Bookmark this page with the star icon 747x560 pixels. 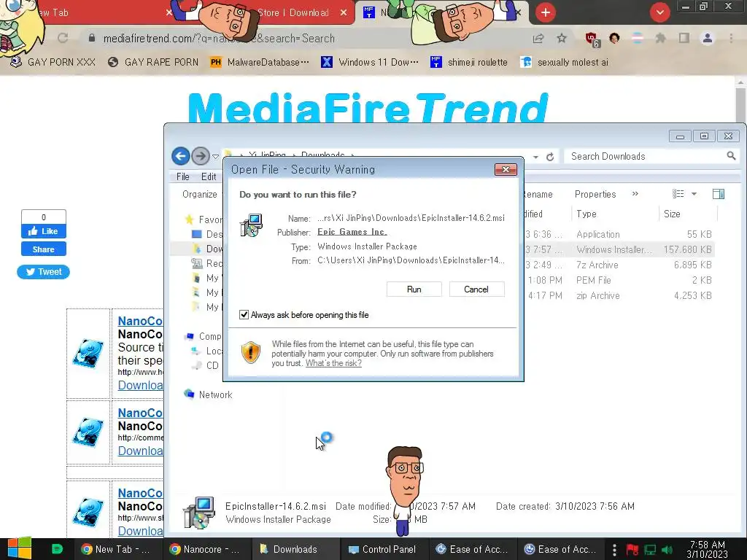click(x=562, y=38)
